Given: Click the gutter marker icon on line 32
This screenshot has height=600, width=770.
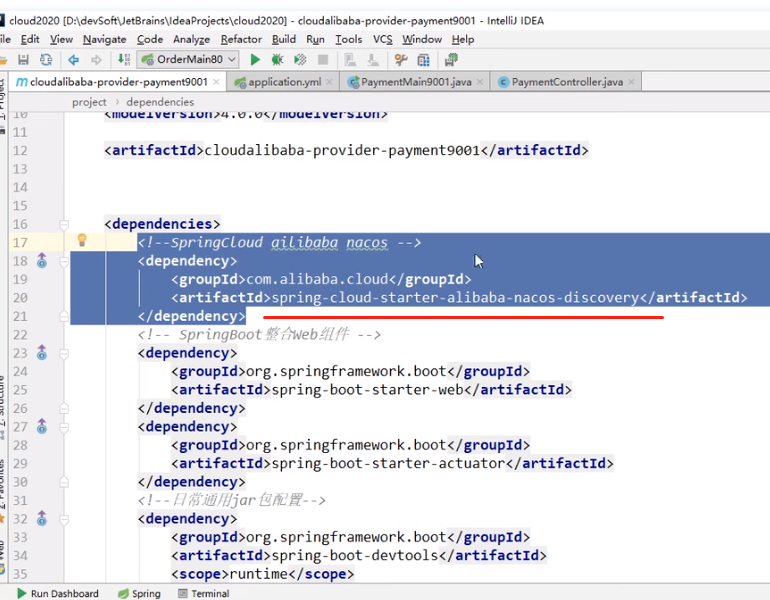Looking at the screenshot, I should pyautogui.click(x=42, y=518).
